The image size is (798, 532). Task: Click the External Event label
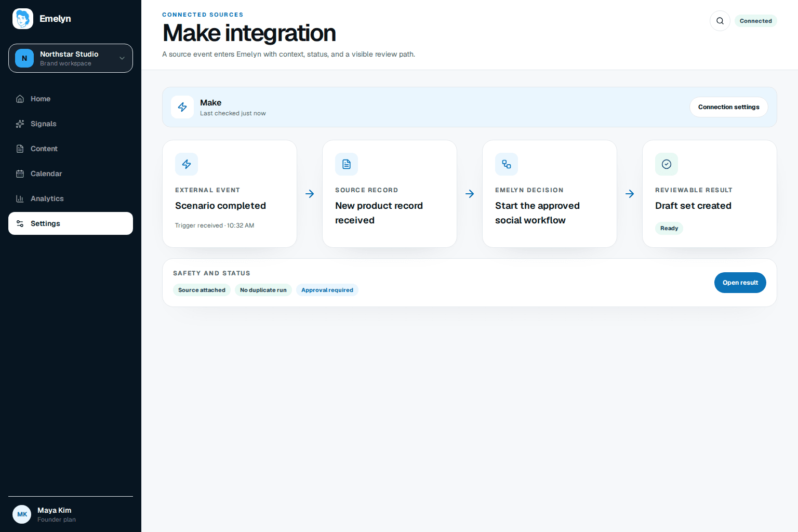(207, 190)
